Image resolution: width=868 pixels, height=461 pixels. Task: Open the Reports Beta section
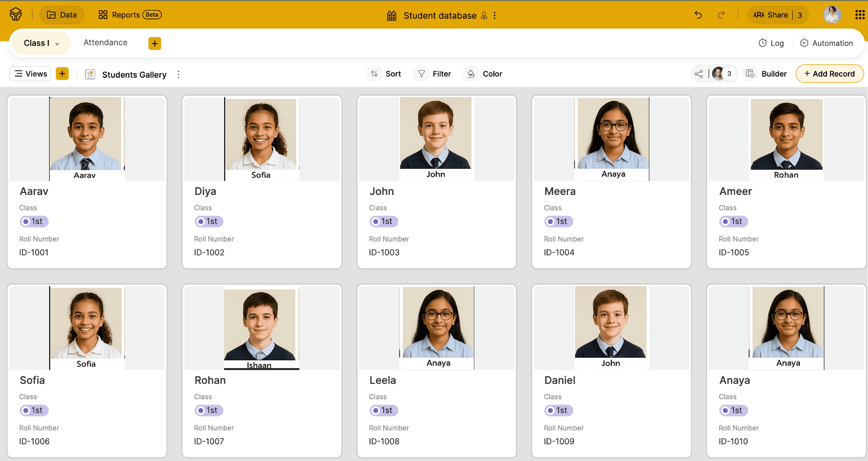click(x=130, y=15)
